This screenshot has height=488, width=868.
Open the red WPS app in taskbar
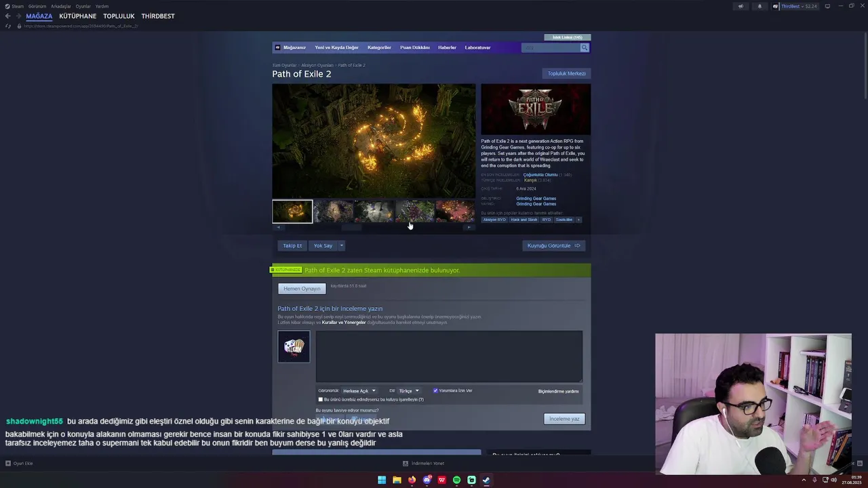[x=441, y=480]
